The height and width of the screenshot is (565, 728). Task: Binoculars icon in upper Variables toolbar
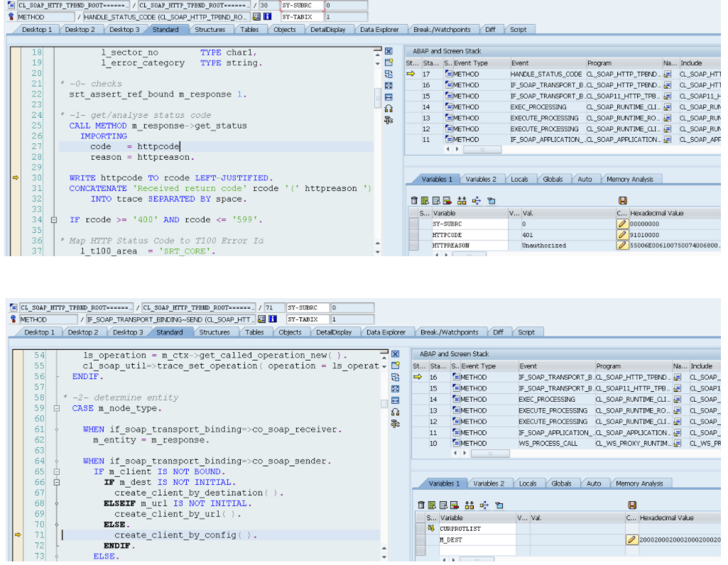coord(462,200)
